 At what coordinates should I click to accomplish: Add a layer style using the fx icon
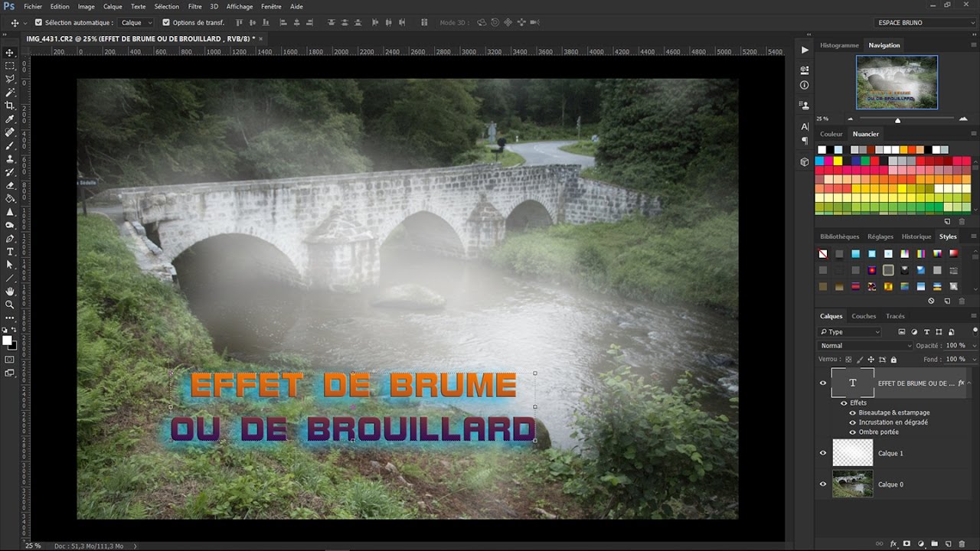pos(893,544)
